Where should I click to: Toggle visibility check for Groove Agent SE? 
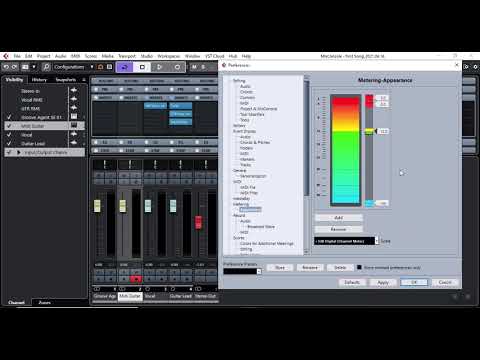9,117
